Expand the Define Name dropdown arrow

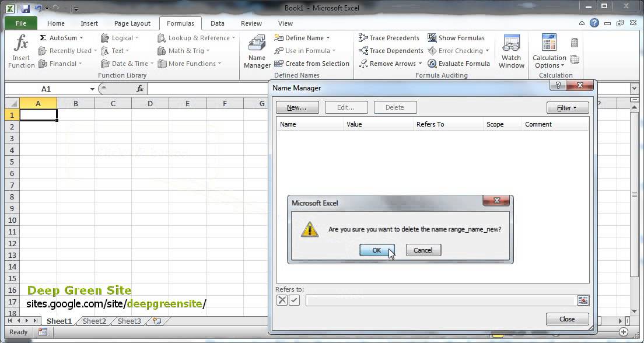[328, 38]
